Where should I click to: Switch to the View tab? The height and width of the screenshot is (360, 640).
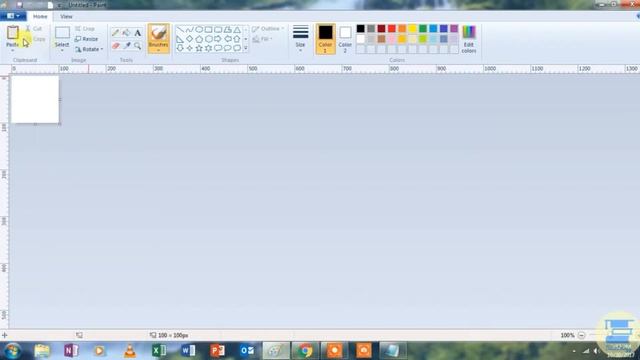pos(66,17)
